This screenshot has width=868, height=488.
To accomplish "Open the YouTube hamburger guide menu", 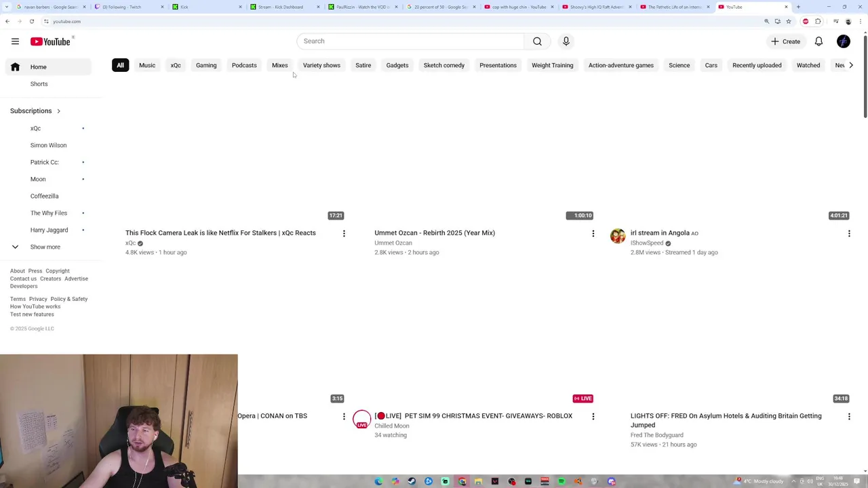I will (x=15, y=41).
